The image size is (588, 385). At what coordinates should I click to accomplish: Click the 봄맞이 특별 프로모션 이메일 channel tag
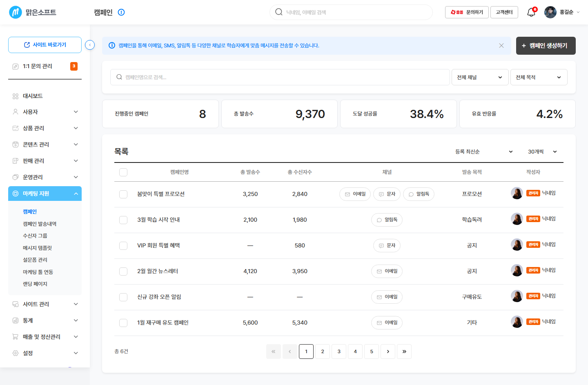point(355,194)
